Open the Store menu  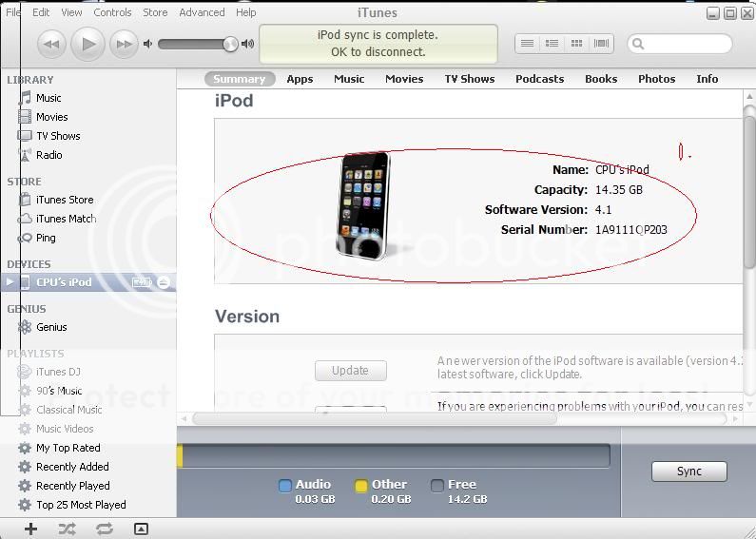tap(155, 12)
